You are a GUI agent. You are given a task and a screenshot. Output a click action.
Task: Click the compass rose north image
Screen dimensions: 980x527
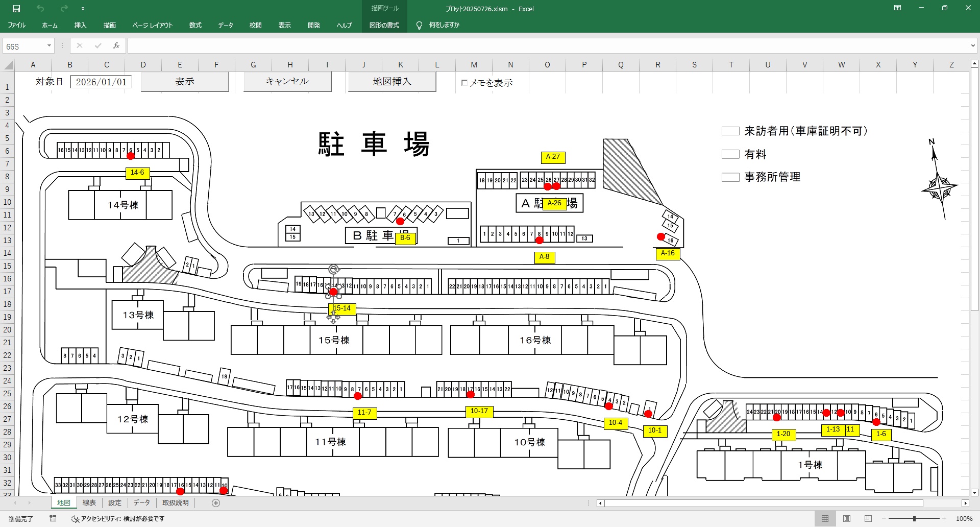(x=939, y=179)
